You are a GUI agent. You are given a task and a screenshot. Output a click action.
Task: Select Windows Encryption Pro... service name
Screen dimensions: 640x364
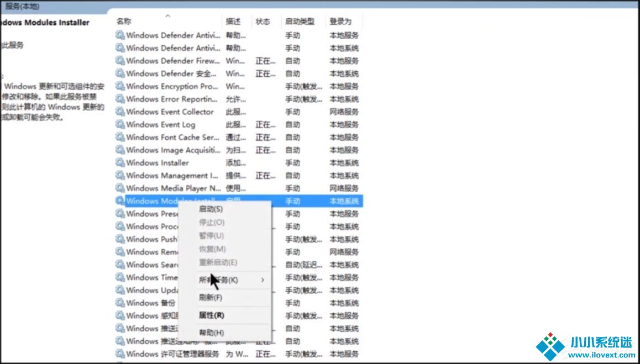tap(172, 86)
